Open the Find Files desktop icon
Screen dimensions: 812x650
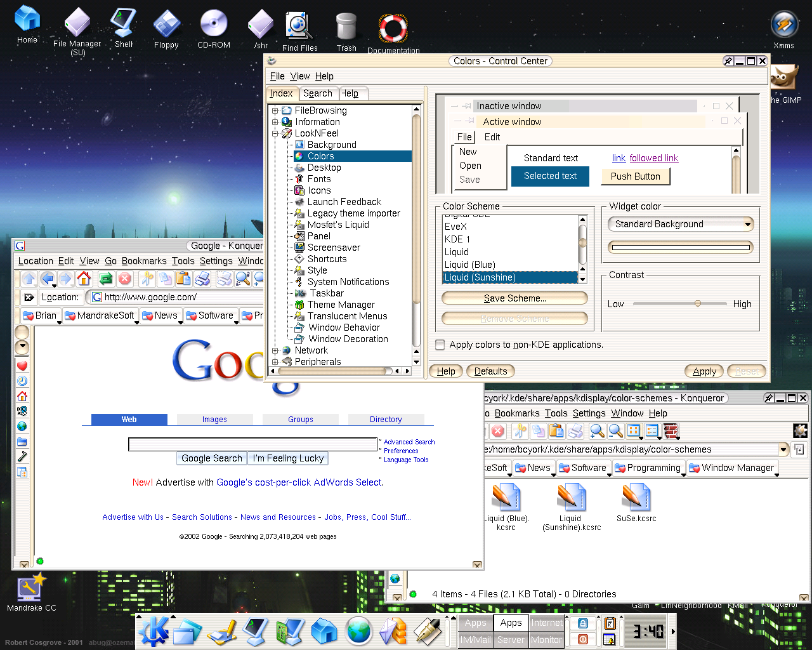pos(299,26)
